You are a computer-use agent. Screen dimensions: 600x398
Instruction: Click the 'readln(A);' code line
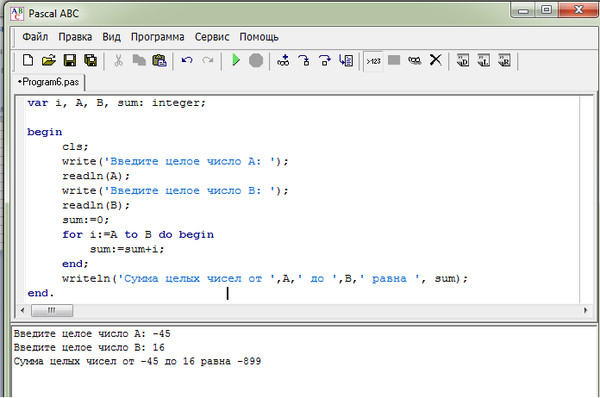(x=96, y=176)
